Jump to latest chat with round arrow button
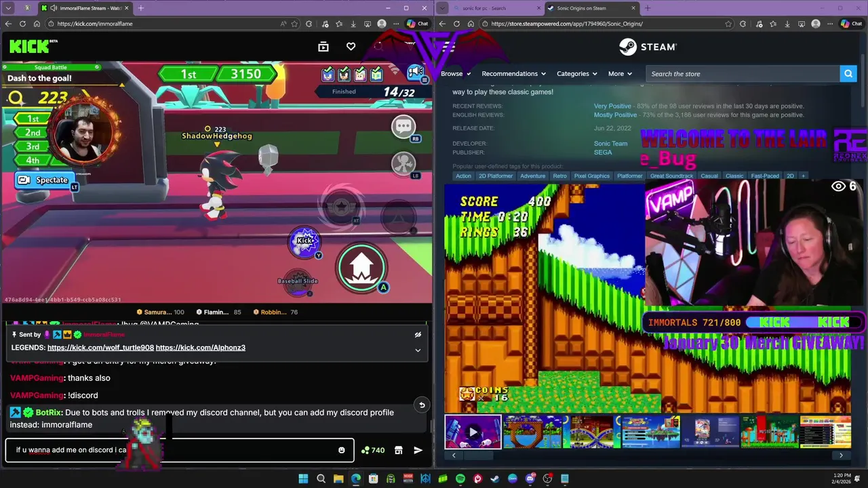 click(421, 405)
